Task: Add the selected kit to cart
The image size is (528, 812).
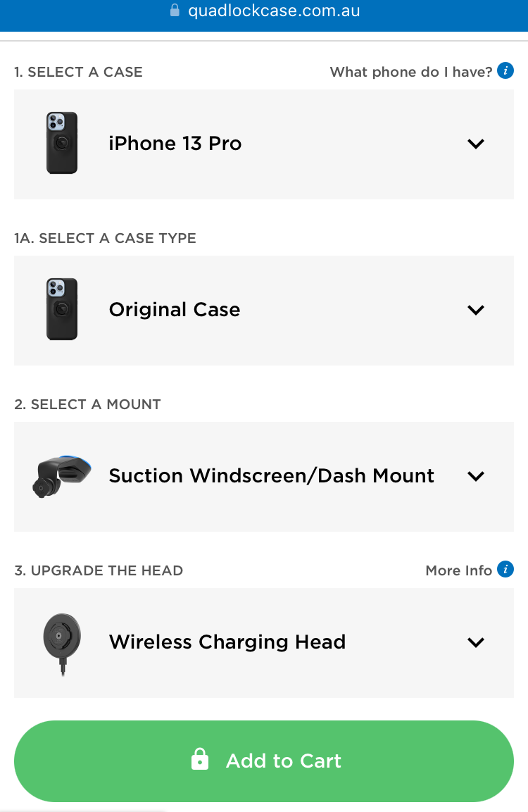Action: [x=264, y=761]
